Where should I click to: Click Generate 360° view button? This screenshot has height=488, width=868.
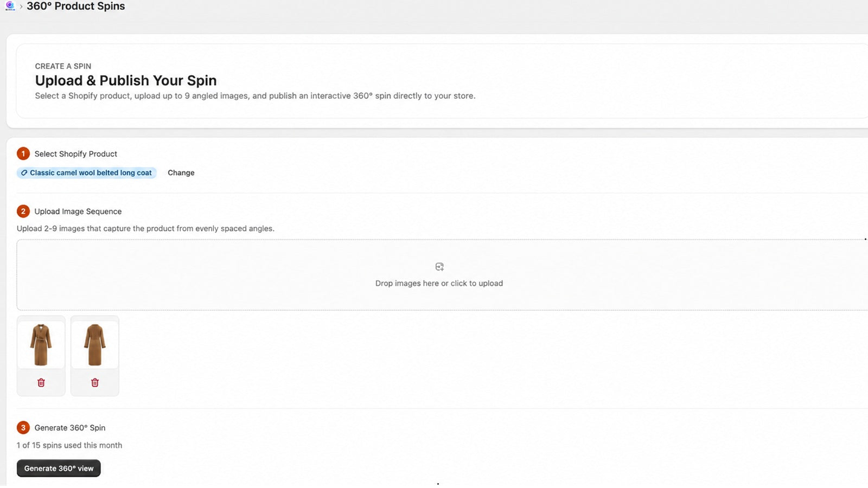[59, 468]
